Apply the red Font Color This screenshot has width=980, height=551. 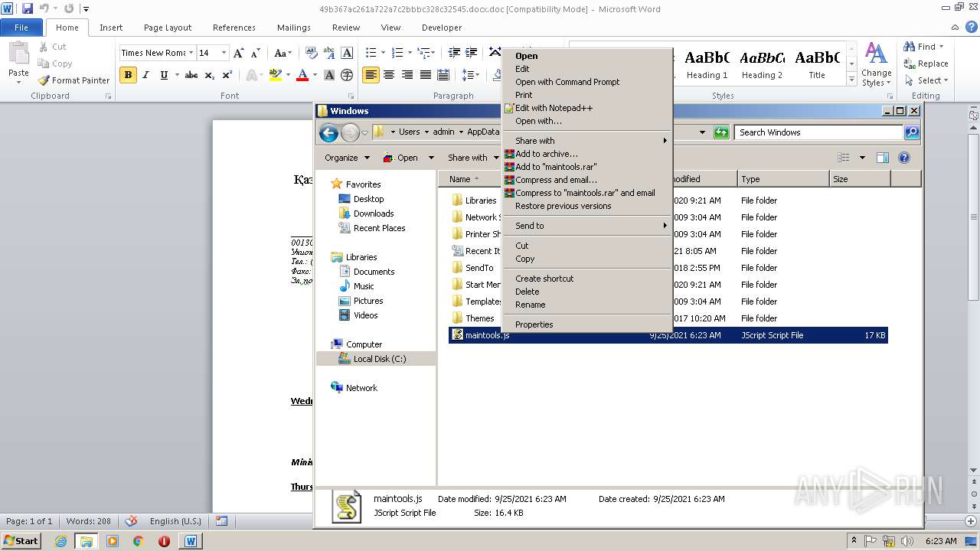pyautogui.click(x=302, y=75)
